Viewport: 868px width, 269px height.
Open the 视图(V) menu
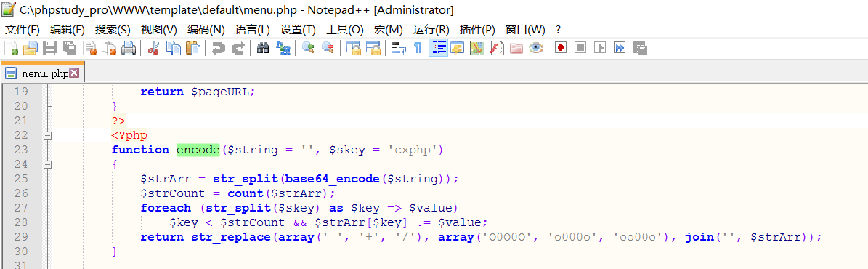tap(159, 29)
